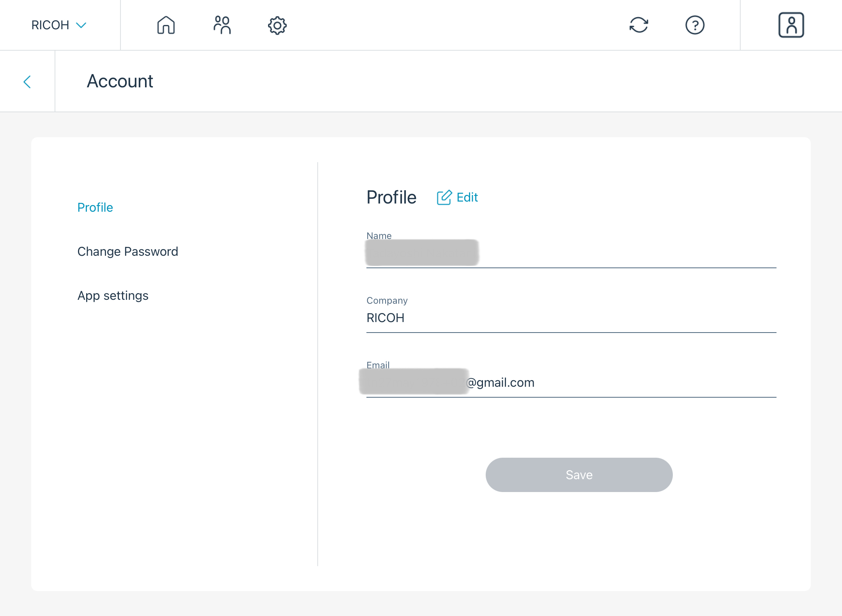Open the Help question mark icon
842x616 pixels.
695,25
